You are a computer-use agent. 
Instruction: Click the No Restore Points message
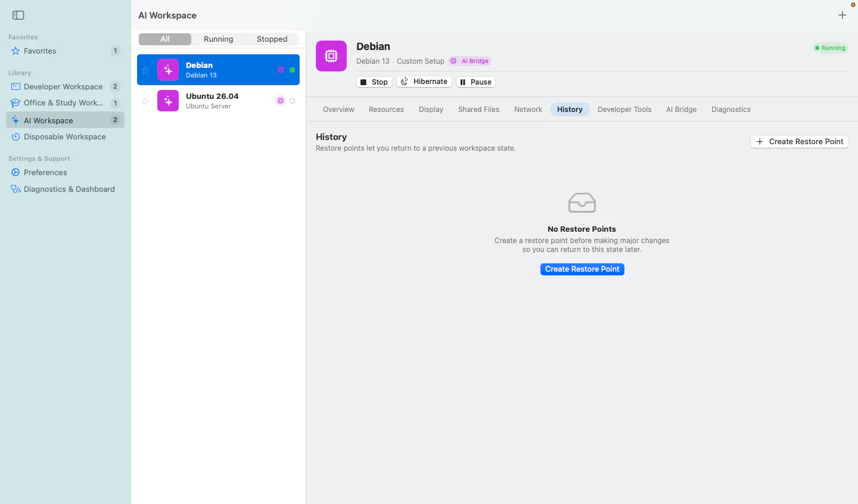[582, 229]
